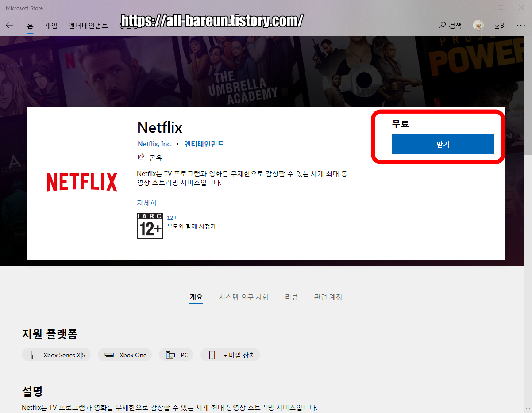
Task: Maximize the Microsoft Store window
Action: coord(501,8)
